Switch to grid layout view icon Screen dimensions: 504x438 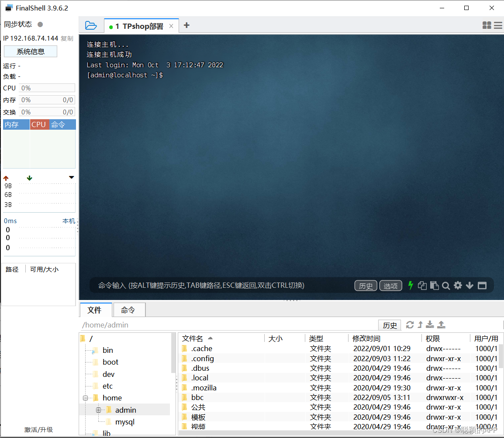(x=487, y=25)
